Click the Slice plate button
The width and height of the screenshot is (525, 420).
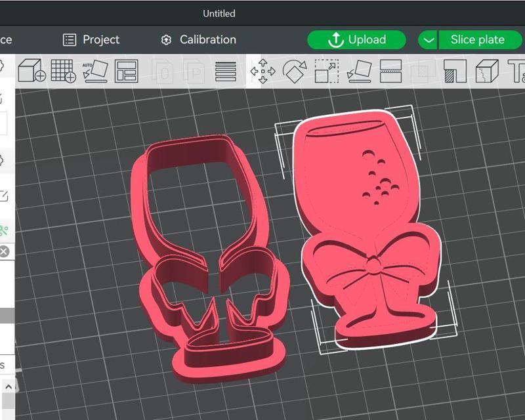(x=480, y=39)
